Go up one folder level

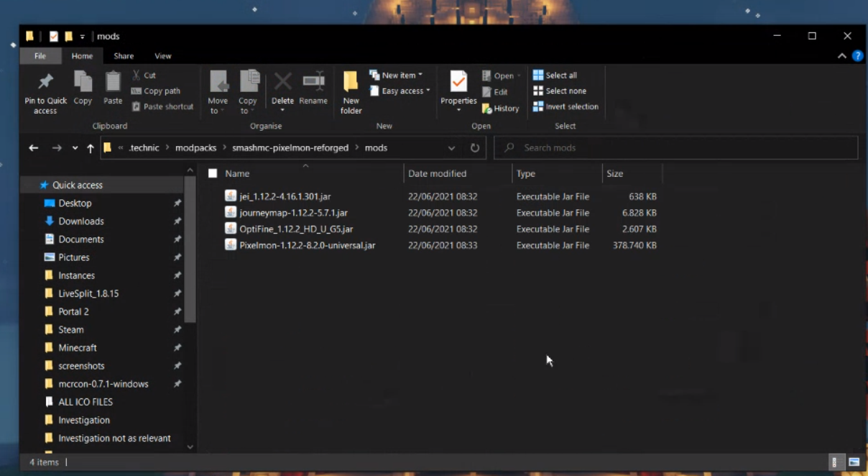(90, 147)
